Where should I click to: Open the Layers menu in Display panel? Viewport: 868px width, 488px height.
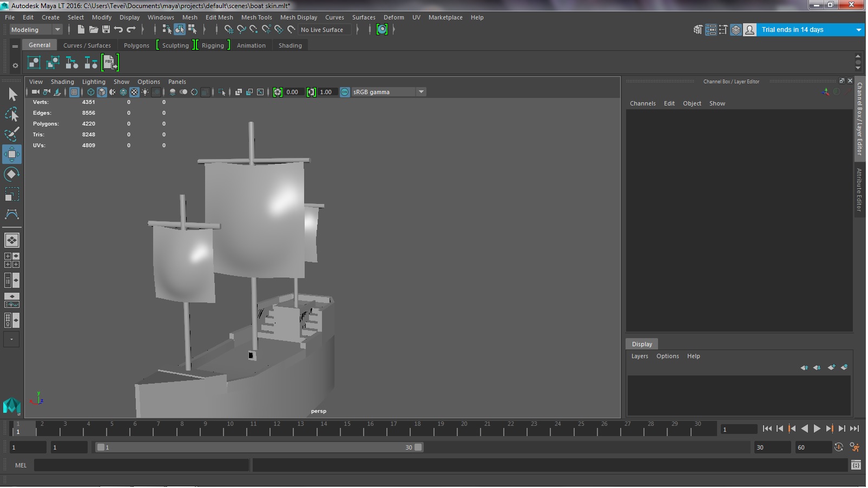pos(639,356)
